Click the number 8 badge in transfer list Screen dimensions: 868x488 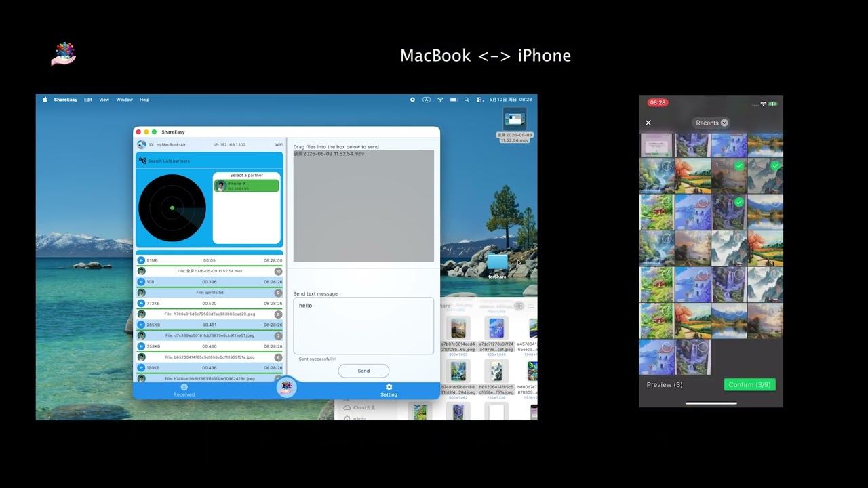(278, 314)
